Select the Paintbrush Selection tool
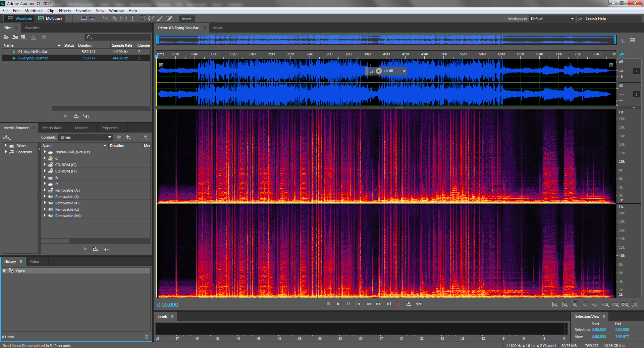This screenshot has height=348, width=644. coord(160,18)
